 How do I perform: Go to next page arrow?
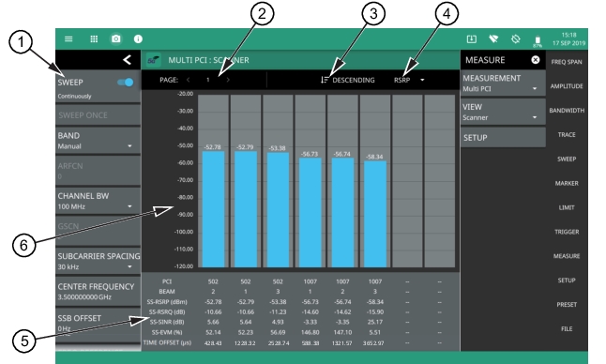pos(228,80)
